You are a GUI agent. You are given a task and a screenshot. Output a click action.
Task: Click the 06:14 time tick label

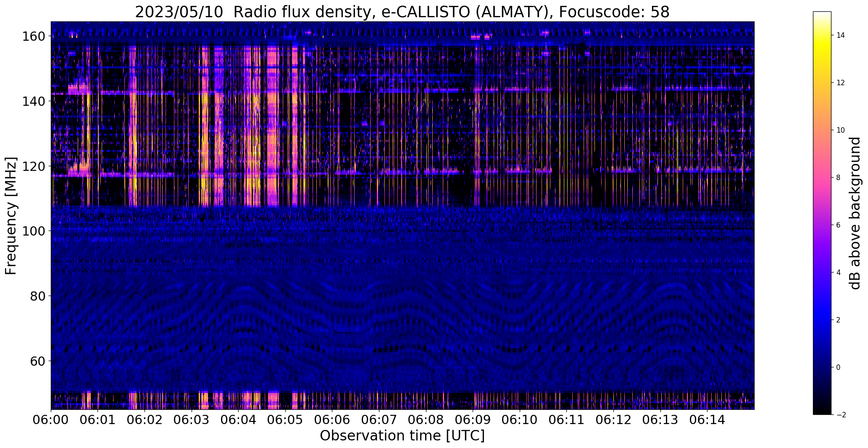click(x=707, y=420)
